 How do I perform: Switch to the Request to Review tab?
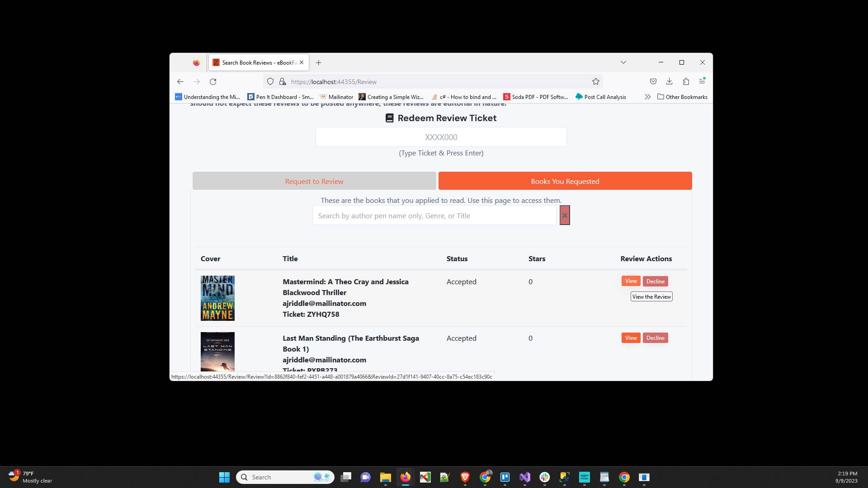314,181
